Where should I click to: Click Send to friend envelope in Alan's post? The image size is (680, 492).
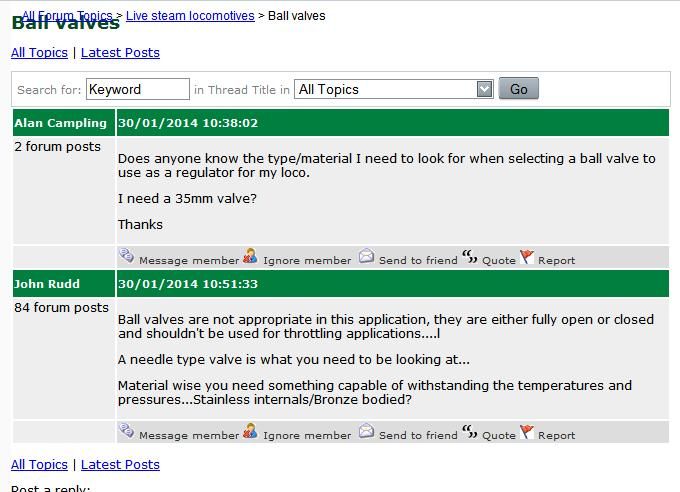coord(366,256)
